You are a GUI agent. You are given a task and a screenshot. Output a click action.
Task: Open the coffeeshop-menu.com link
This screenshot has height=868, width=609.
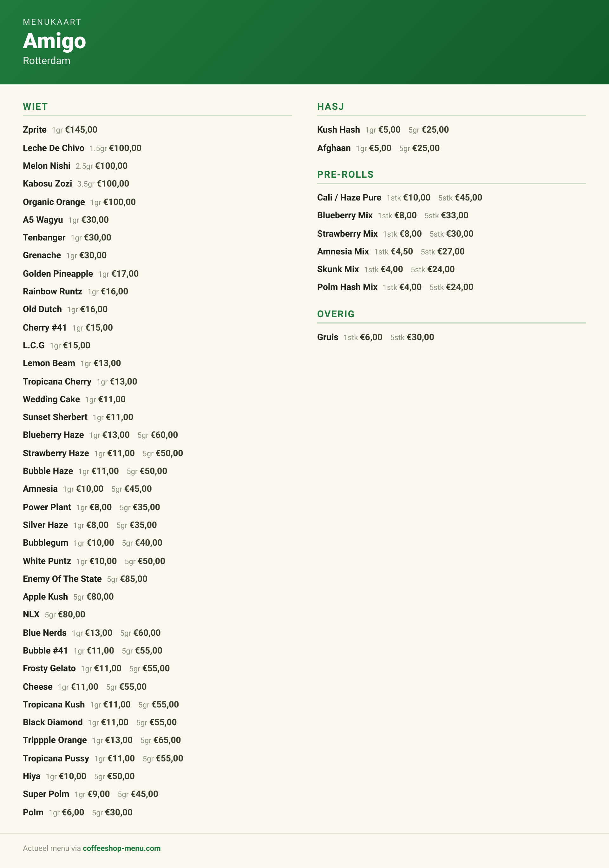point(121,848)
